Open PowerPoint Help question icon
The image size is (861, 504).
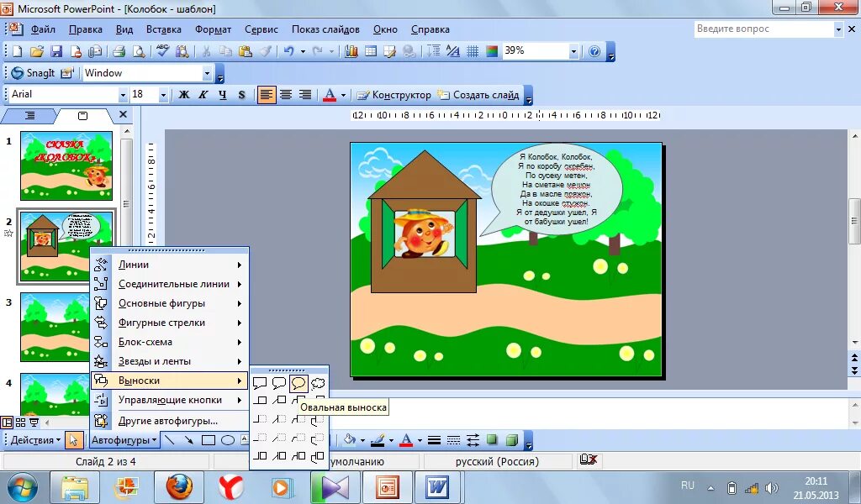[x=594, y=51]
